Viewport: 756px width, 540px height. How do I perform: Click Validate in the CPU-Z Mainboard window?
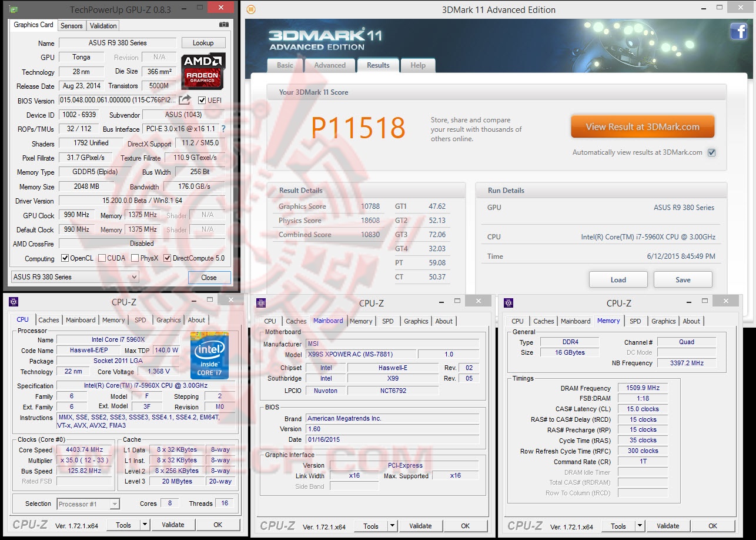pos(420,526)
